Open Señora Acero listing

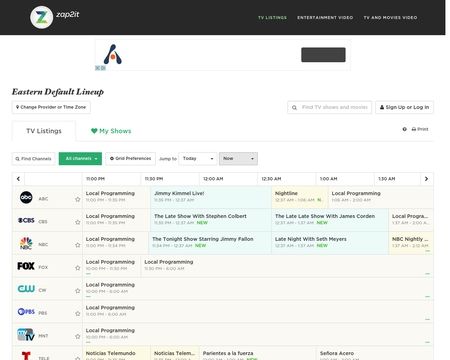pyautogui.click(x=375, y=353)
